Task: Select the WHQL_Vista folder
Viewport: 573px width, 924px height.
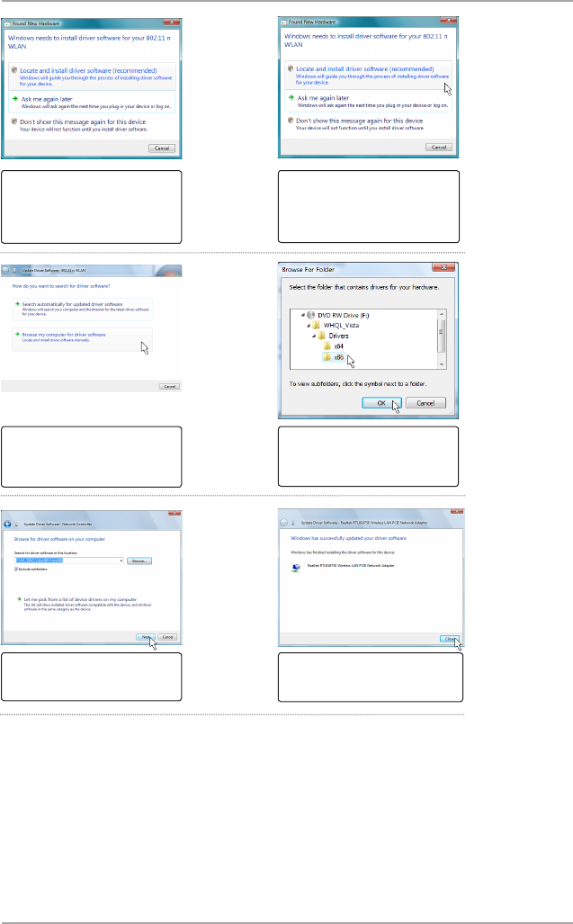Action: click(x=341, y=326)
